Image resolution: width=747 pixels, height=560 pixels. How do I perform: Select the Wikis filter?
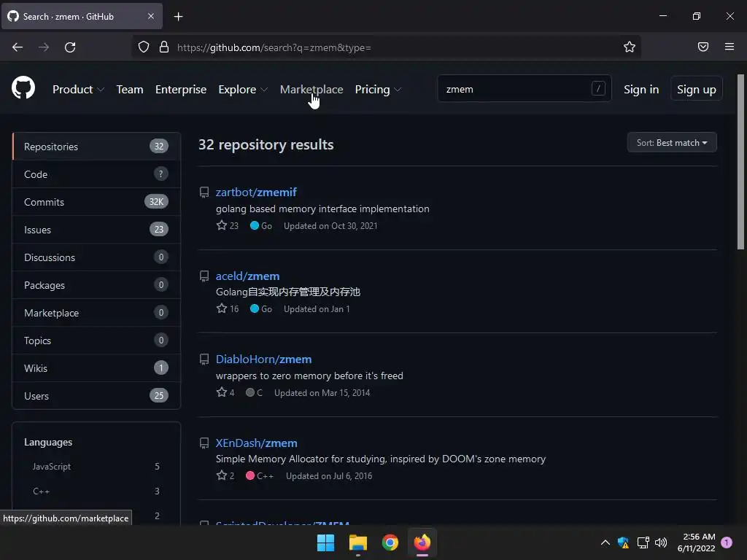coord(96,368)
